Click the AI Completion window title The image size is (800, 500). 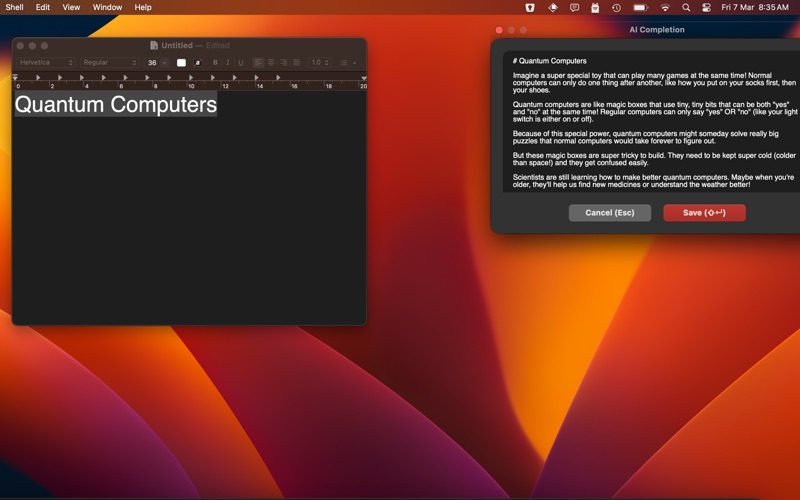pos(657,30)
